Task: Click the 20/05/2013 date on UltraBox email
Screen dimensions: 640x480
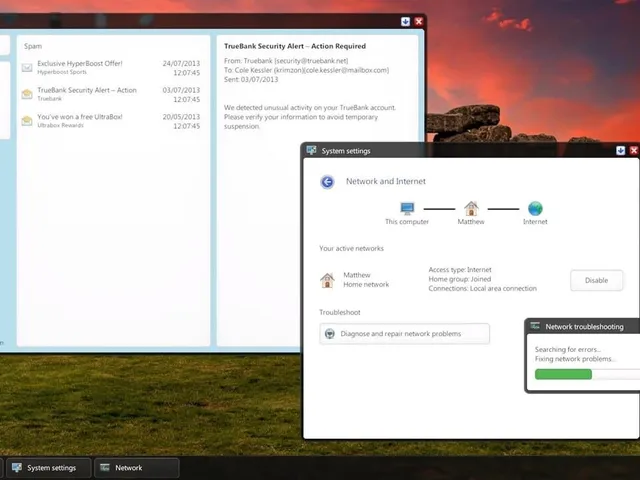Action: (x=181, y=117)
